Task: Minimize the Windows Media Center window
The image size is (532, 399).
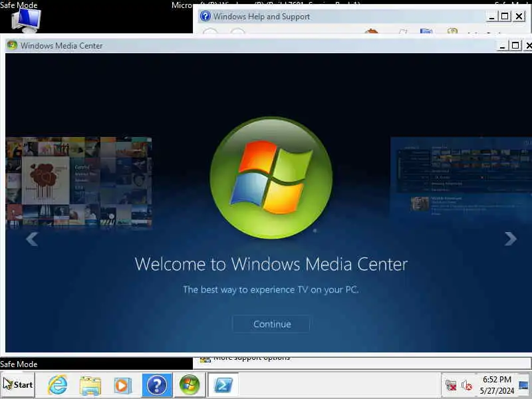Action: pyautogui.click(x=503, y=45)
